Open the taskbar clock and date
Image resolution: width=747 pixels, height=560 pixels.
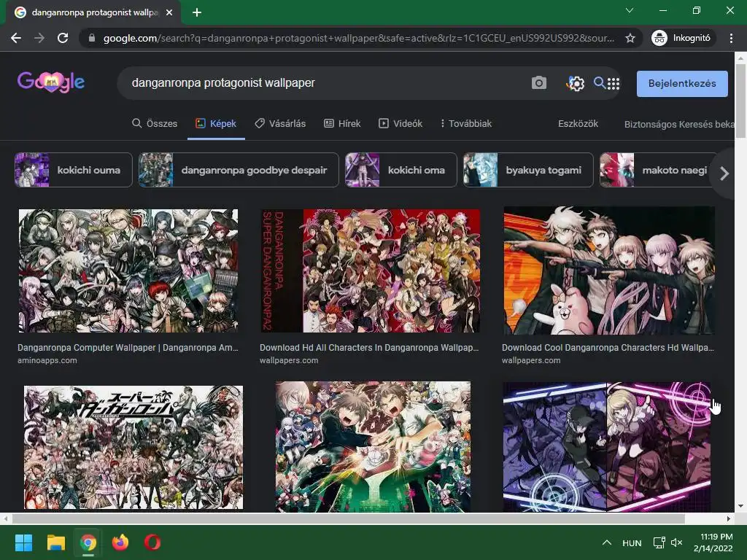pyautogui.click(x=713, y=542)
